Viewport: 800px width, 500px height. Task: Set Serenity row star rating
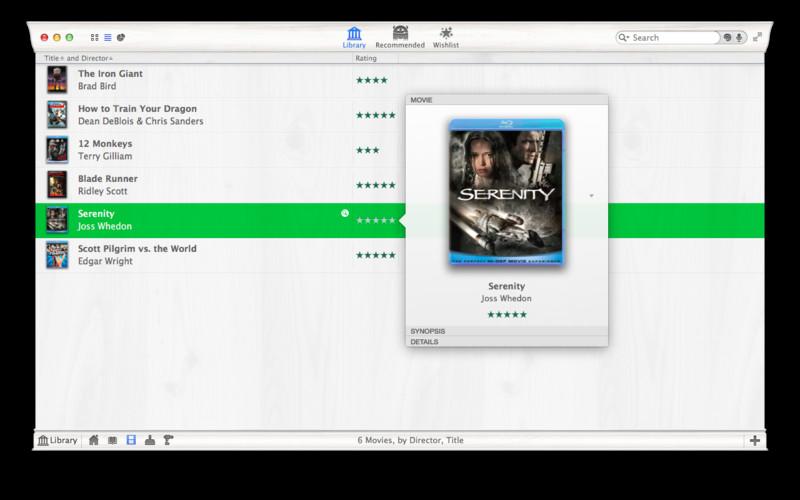[376, 220]
